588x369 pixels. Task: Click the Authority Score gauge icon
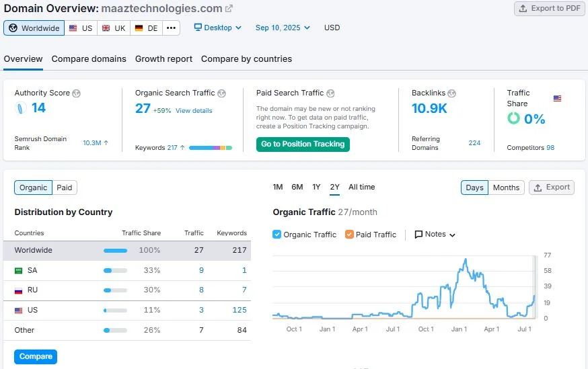[20, 108]
